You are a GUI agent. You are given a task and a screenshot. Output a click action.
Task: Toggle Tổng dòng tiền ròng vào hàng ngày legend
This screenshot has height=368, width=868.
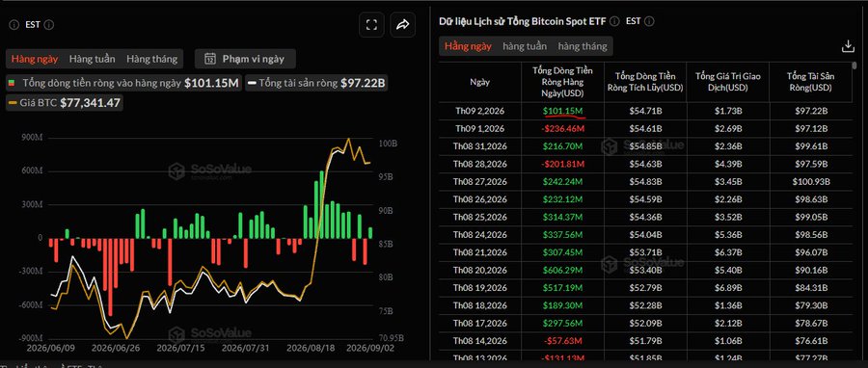[124, 83]
